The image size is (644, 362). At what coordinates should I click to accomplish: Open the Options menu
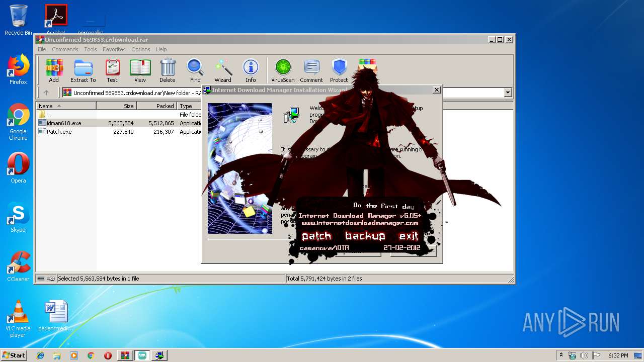coord(141,49)
